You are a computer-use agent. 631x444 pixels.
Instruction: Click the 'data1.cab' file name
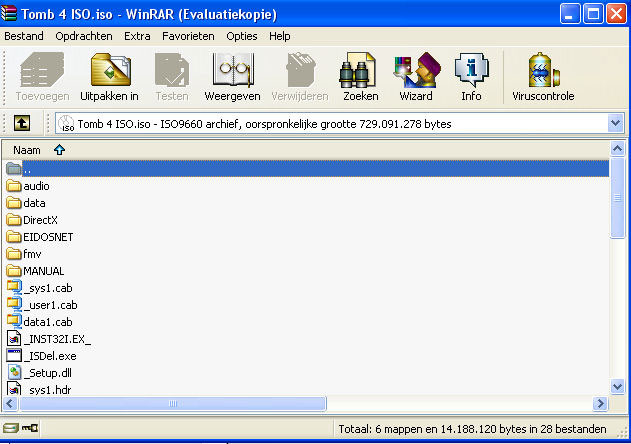click(x=48, y=322)
